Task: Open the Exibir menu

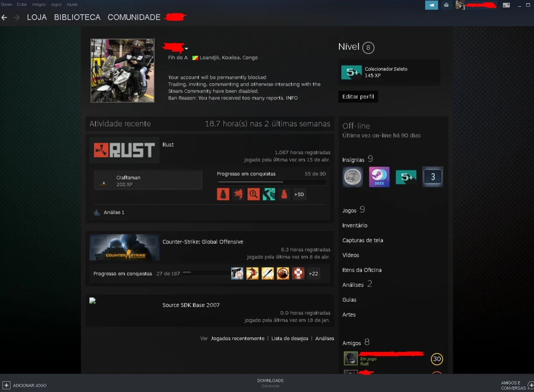Action: click(22, 4)
